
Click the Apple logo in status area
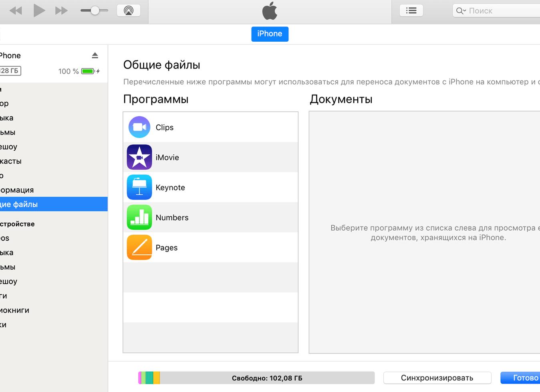[270, 11]
